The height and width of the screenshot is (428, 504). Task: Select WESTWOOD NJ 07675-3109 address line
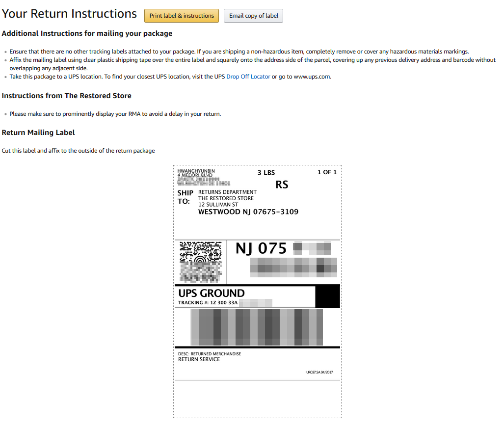coord(248,212)
